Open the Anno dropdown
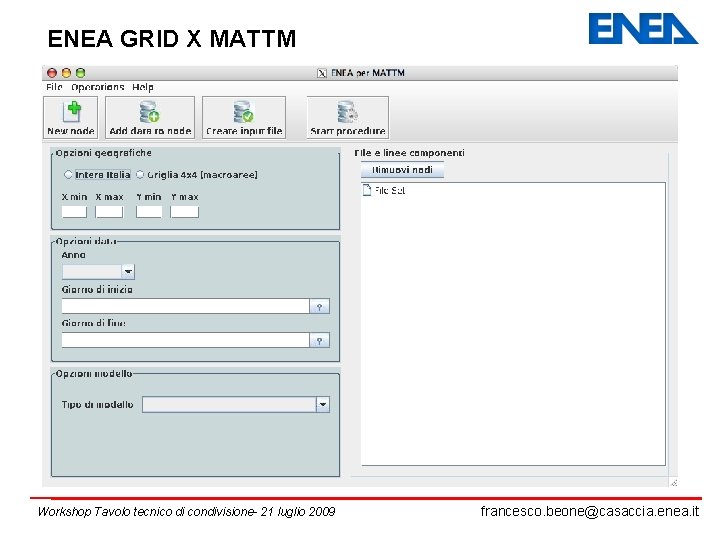Viewport: 720px width, 540px height. click(x=98, y=271)
